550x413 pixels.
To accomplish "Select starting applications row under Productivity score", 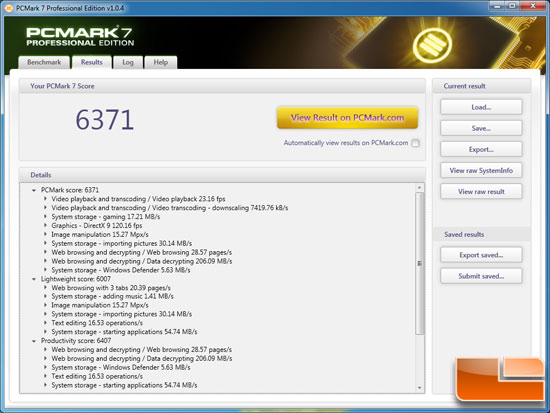I will (x=124, y=385).
